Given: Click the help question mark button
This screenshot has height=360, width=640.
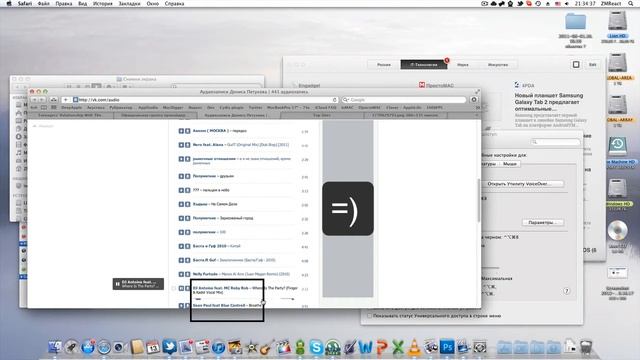Looking at the screenshot, I should click(x=567, y=291).
